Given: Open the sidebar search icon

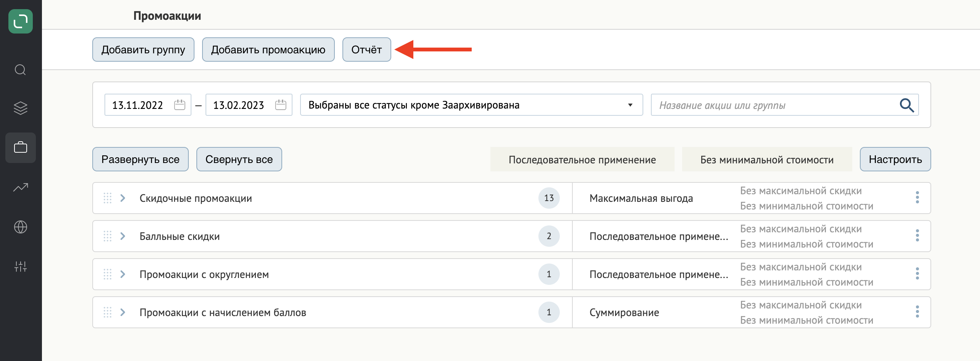Looking at the screenshot, I should 20,70.
